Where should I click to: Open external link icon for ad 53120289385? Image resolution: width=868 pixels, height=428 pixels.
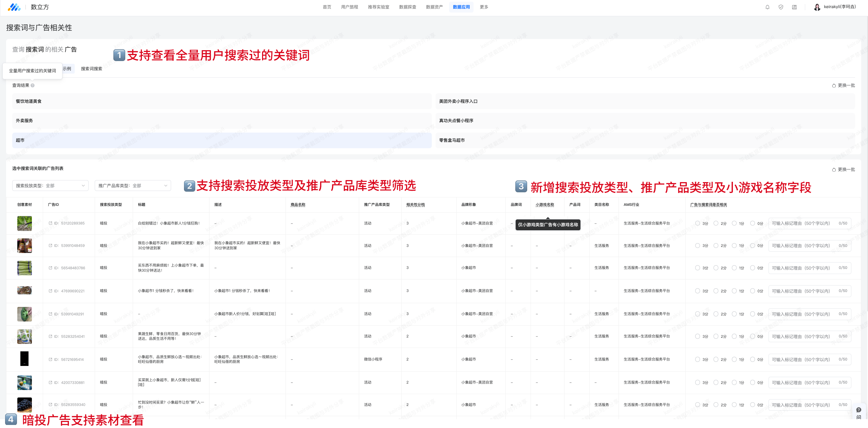tap(51, 223)
